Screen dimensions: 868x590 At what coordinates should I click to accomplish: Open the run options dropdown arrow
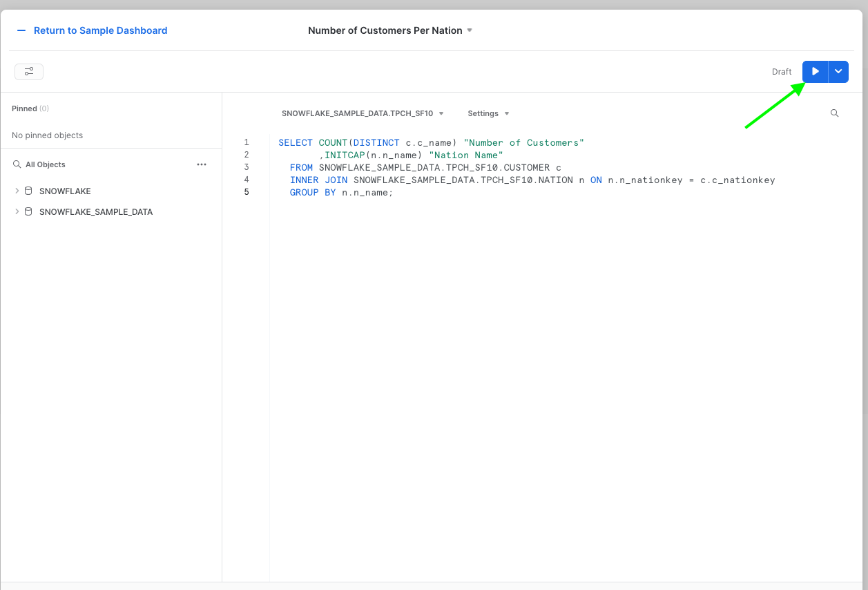coord(838,72)
